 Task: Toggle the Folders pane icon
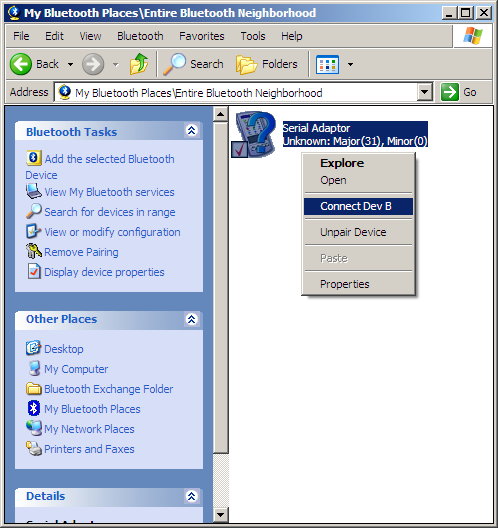(x=246, y=64)
